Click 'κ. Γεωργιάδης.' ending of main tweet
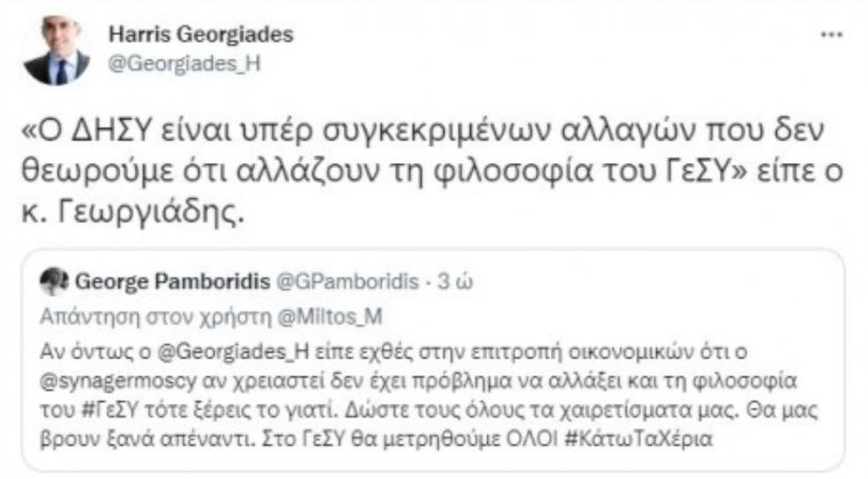The height and width of the screenshot is (479, 868). (x=133, y=212)
